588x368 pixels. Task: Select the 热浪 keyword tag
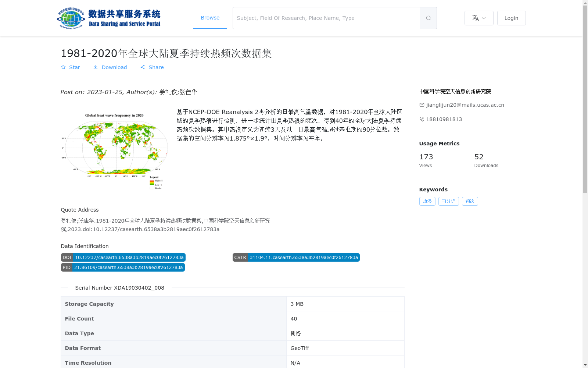427,201
